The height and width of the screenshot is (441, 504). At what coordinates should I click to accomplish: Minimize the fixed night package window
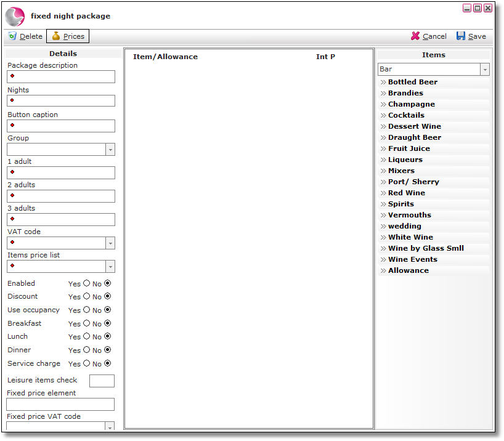(467, 8)
